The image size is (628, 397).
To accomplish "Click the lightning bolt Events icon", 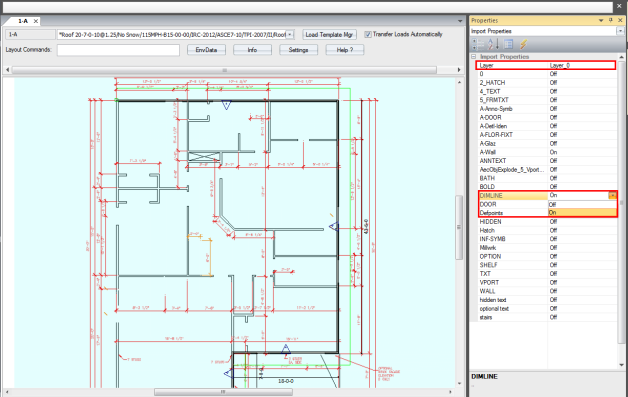I will pos(523,44).
